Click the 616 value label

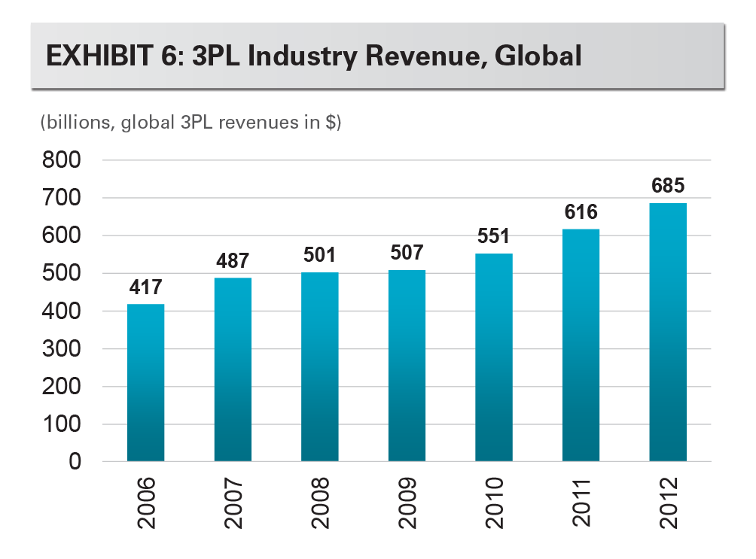(581, 212)
